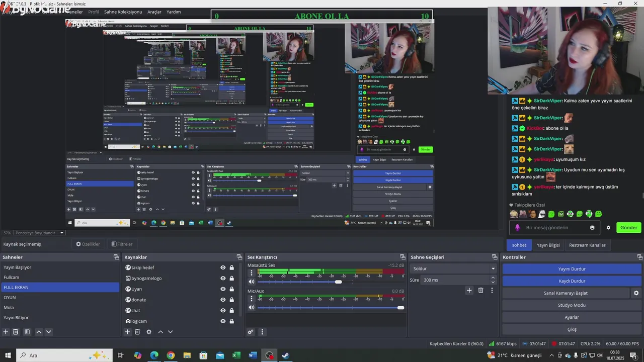
Task: Click Özellikler button in source toolbar
Action: pos(88,244)
